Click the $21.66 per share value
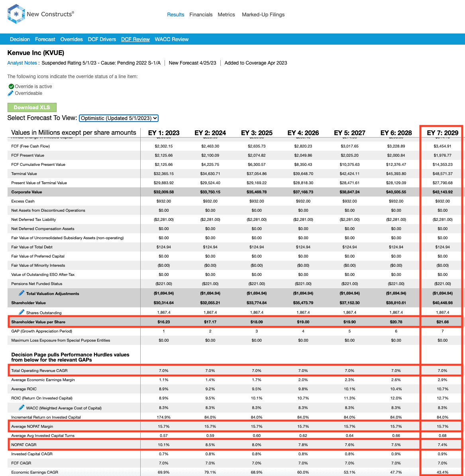 (x=443, y=322)
